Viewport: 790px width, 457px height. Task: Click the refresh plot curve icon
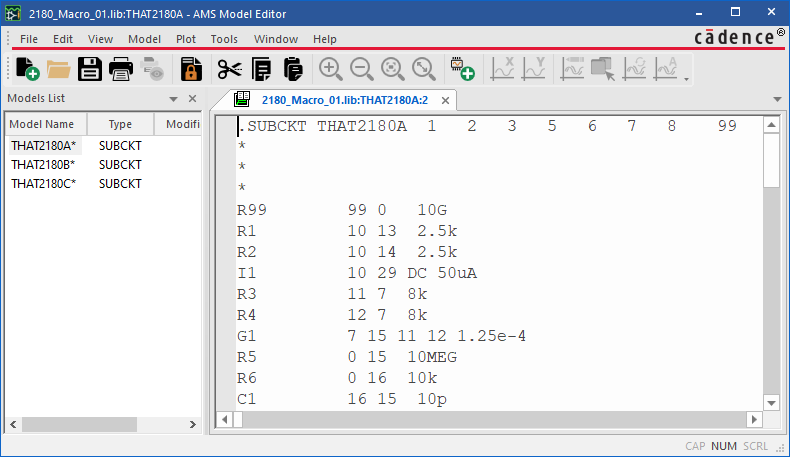pos(634,69)
